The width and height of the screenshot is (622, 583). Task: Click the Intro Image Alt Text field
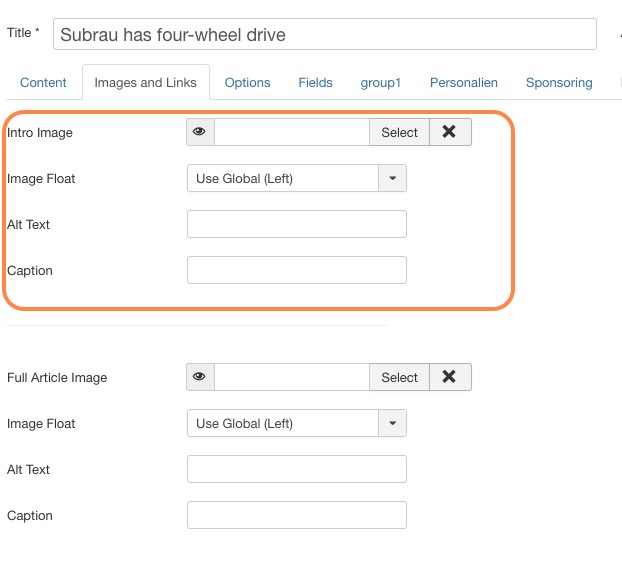click(297, 224)
